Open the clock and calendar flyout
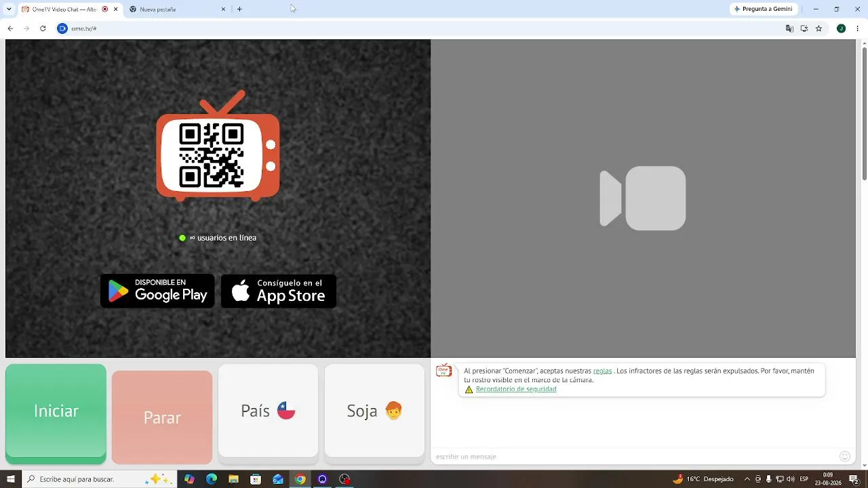 coord(828,479)
